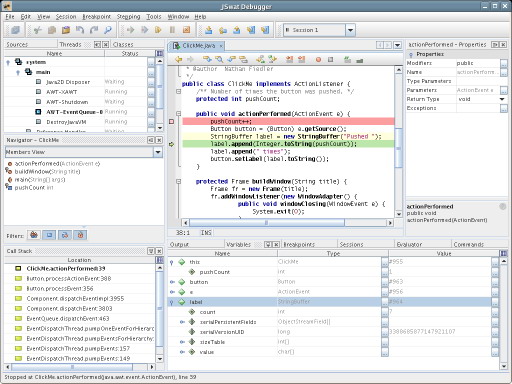Screen dimensions: 512x384
Task: Click the editor vertical scrollbar down arrow
Action: tap(399, 214)
